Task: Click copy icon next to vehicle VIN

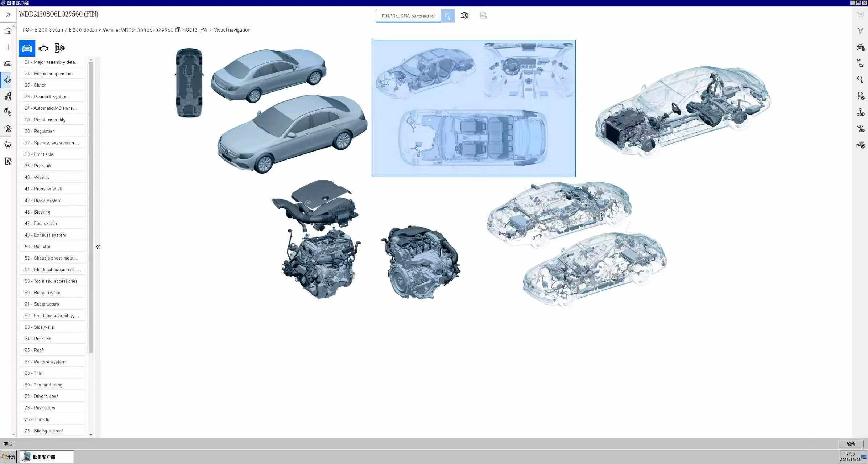Action: 177,30
